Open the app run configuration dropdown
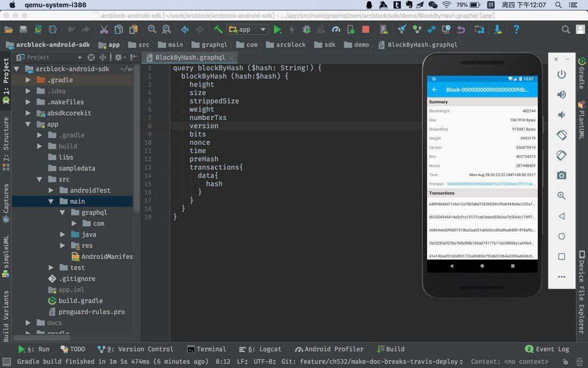This screenshot has height=368, width=588. (247, 29)
